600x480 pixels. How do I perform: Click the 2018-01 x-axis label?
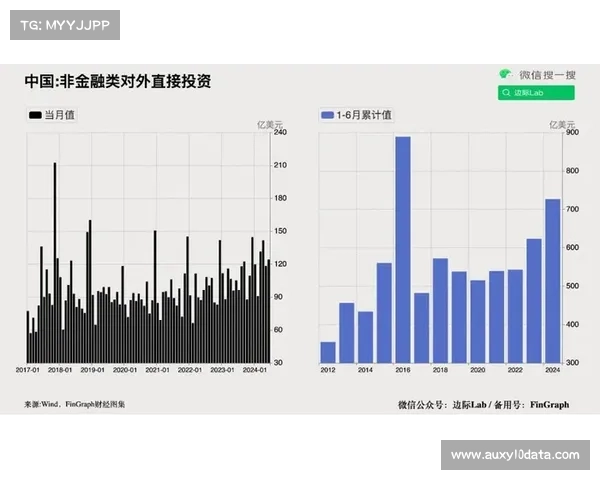(x=60, y=370)
